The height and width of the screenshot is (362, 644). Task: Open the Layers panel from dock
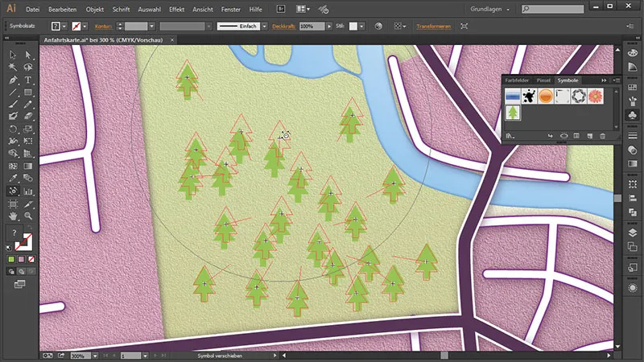pos(633,232)
